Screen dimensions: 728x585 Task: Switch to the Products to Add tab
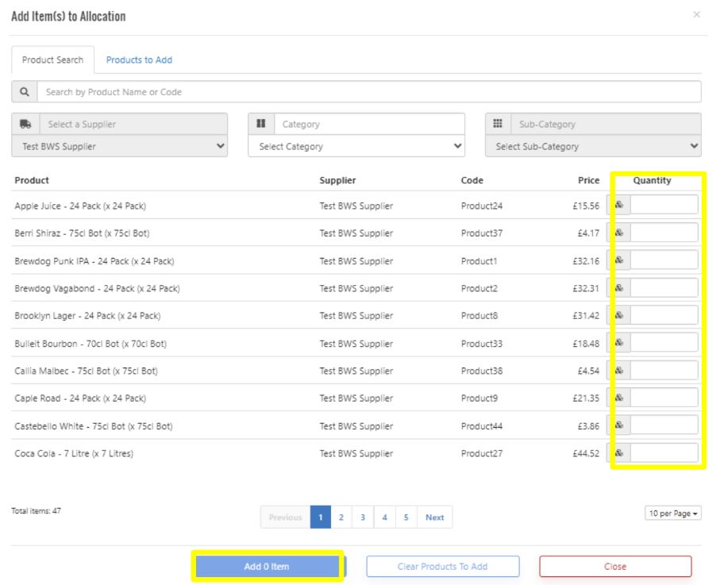point(139,60)
